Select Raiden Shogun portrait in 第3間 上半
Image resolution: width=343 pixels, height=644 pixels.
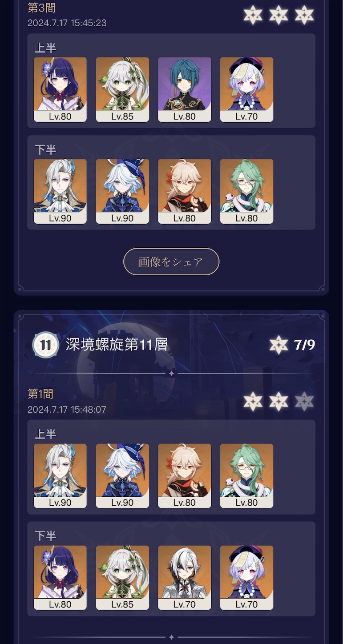[60, 89]
